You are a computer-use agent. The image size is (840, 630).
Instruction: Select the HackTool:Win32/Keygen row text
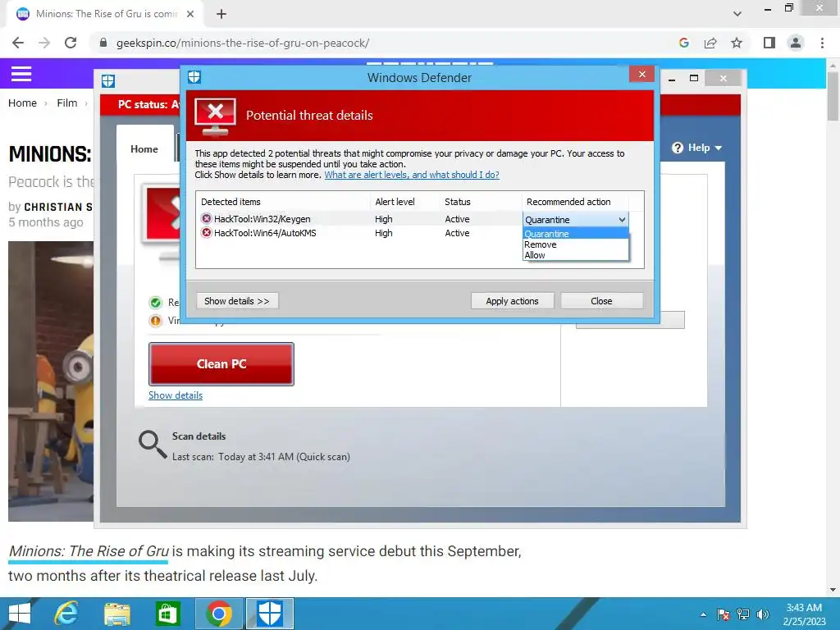pyautogui.click(x=262, y=219)
